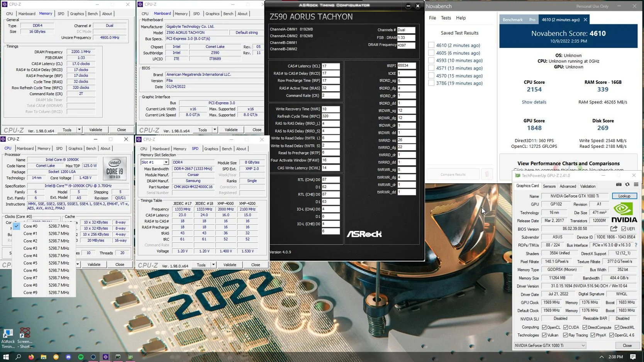Viewport: 644px width, 362px height.
Task: Select Core #3 in core list
Action: click(44, 248)
